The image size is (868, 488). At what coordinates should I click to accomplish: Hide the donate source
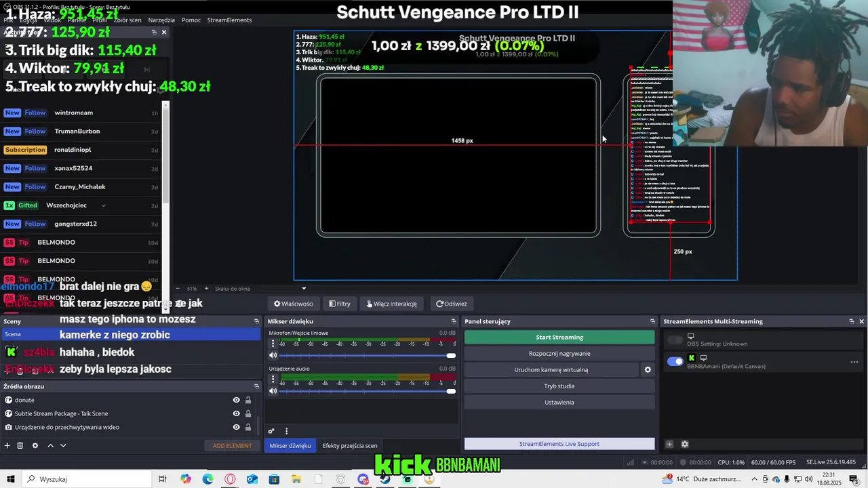tap(236, 400)
